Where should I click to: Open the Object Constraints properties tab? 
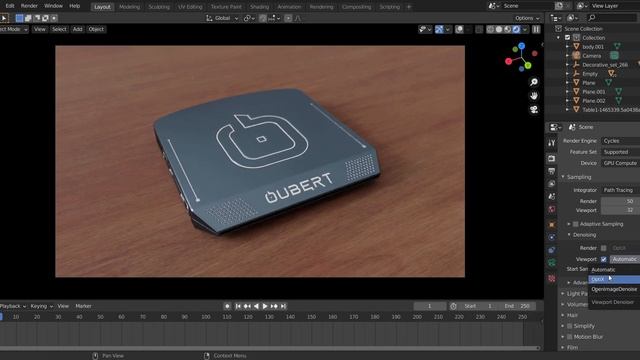click(x=552, y=250)
